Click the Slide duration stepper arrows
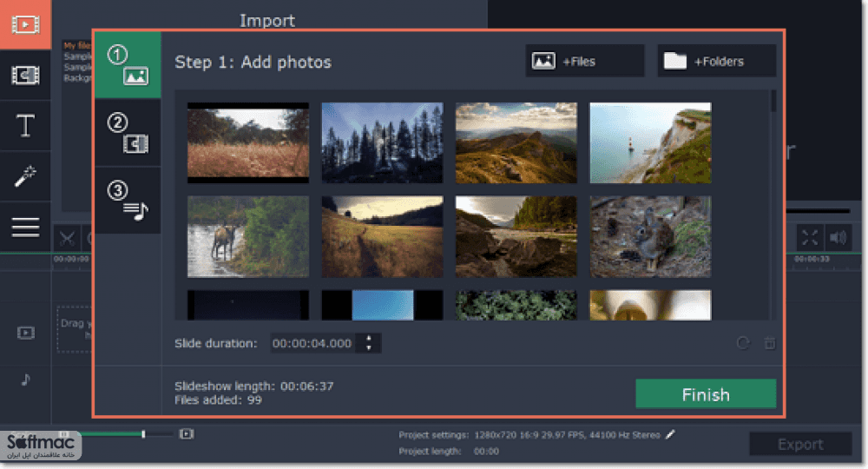 click(x=369, y=343)
